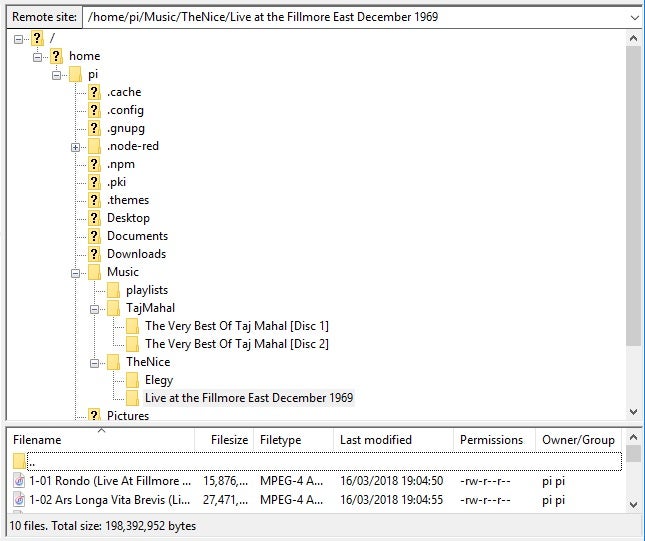Collapse the TajMahal folder node
The width and height of the screenshot is (645, 541).
[94, 309]
